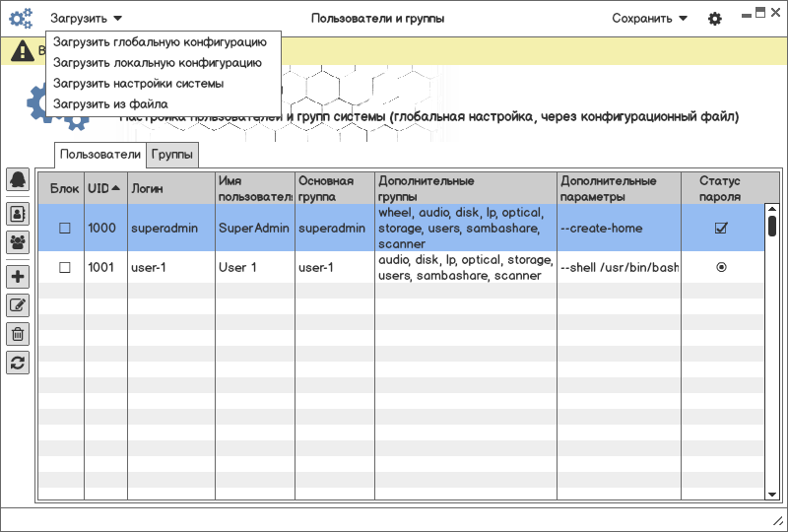Toggle block checkbox for superadmin
The image size is (788, 532).
click(64, 228)
